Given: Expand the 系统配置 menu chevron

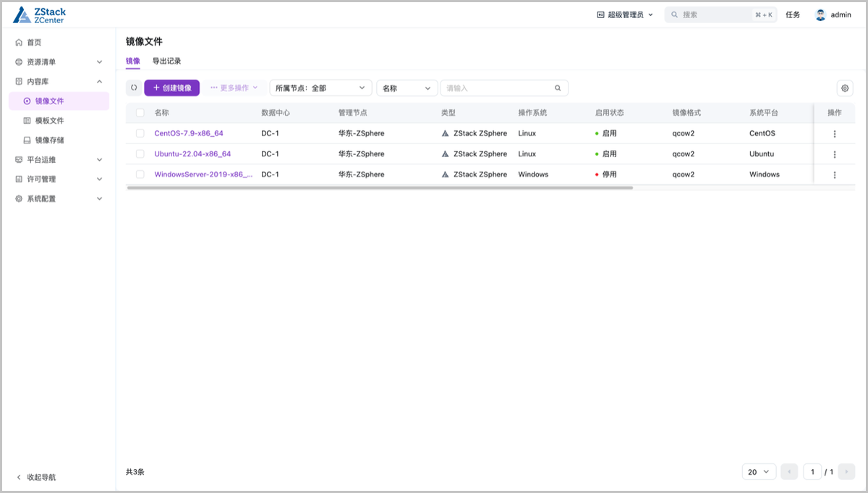Looking at the screenshot, I should point(100,199).
